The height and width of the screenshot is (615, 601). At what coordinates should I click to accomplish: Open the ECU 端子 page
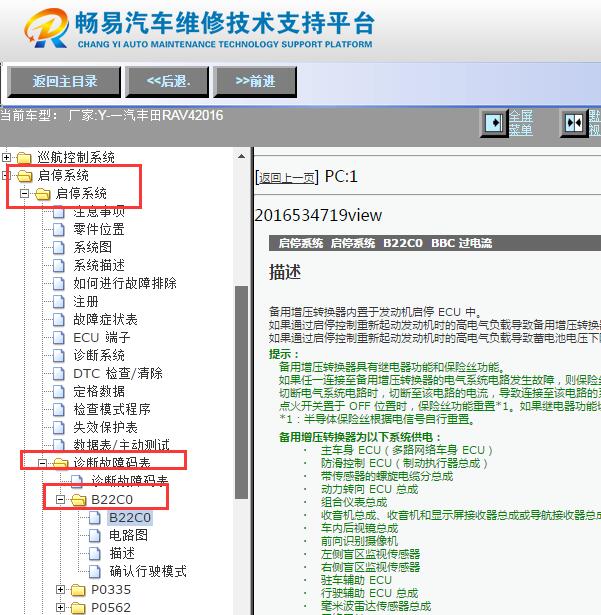pyautogui.click(x=102, y=337)
